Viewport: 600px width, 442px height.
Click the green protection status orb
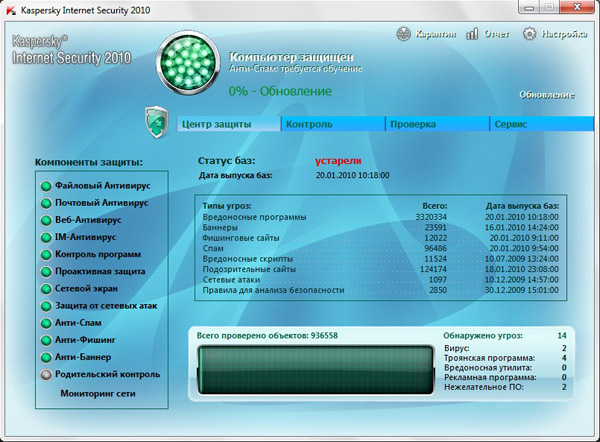(x=188, y=63)
